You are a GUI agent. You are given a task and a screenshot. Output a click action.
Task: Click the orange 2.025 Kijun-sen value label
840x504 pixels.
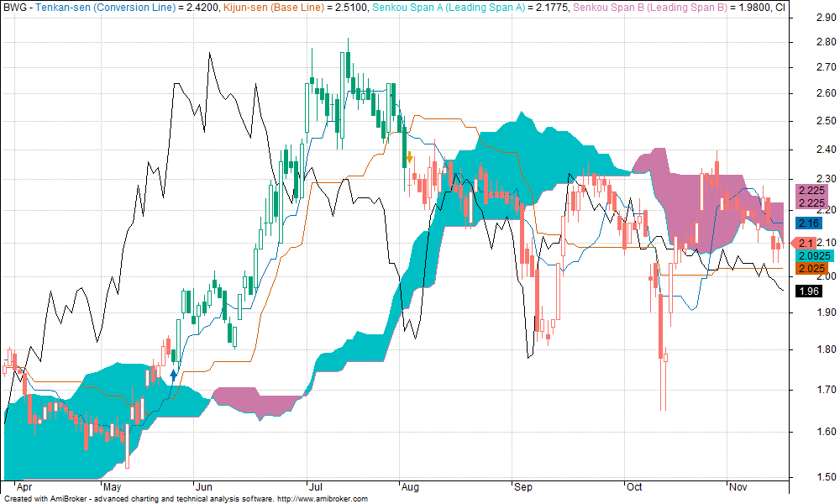[x=811, y=268]
